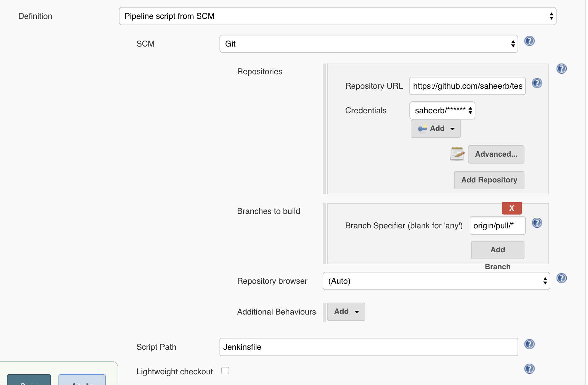Click the Script Path input field

(369, 347)
